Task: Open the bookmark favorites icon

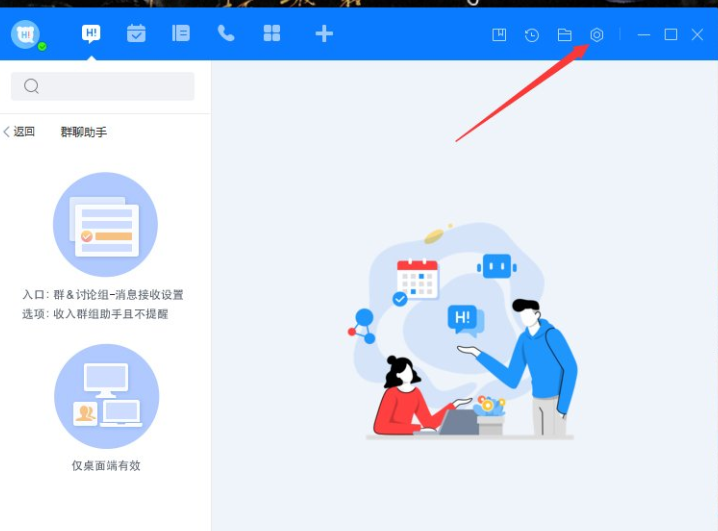Action: tap(499, 35)
